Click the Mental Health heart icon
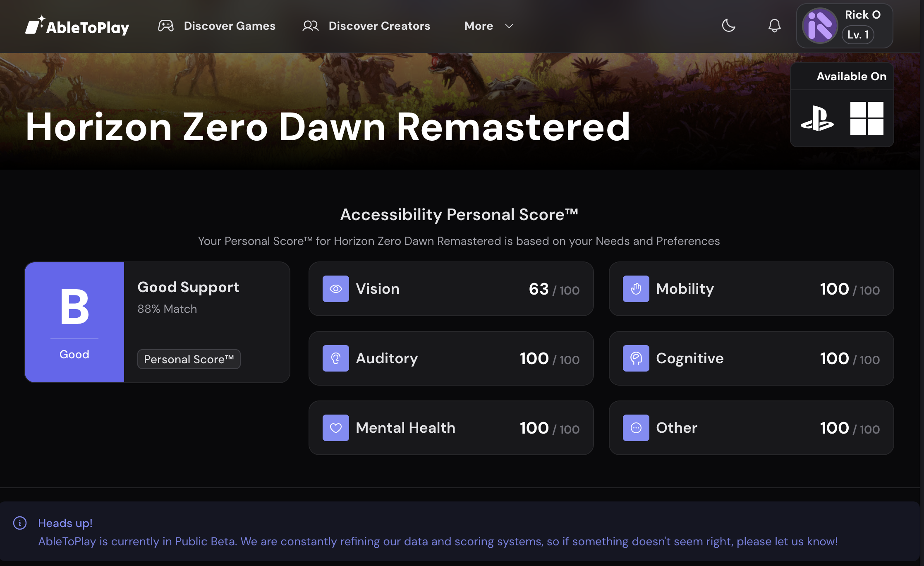This screenshot has width=924, height=566. [335, 428]
